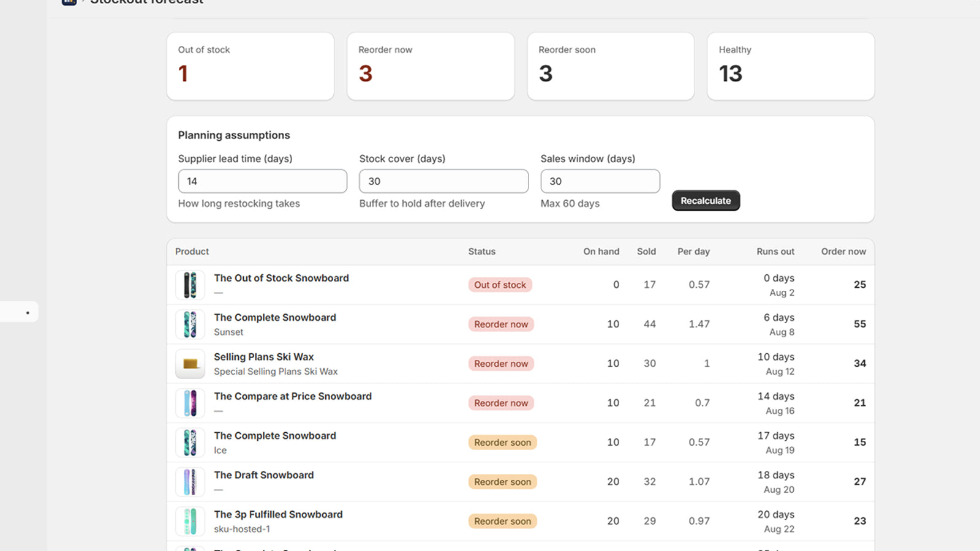Select the Reorder soon summary card

611,66
